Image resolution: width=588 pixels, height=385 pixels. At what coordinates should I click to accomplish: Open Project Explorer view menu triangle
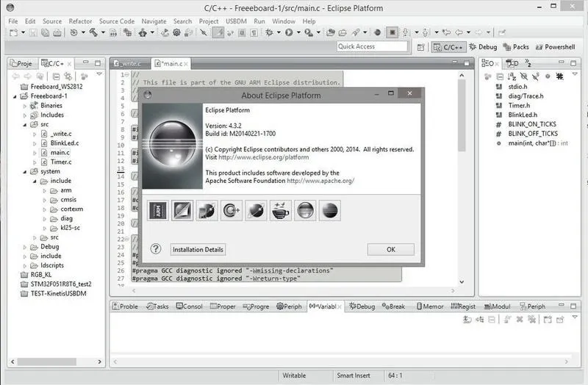click(99, 74)
